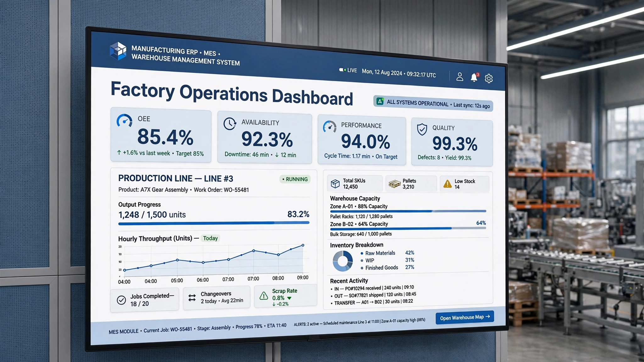Click the Raw Materials legend dot
The image size is (644, 362).
pos(362,253)
